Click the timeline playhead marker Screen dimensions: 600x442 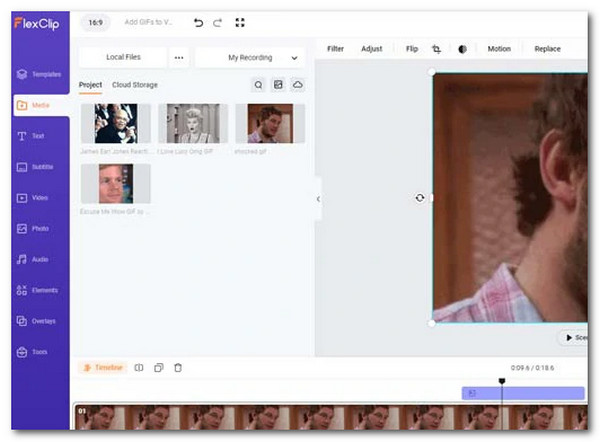click(502, 381)
